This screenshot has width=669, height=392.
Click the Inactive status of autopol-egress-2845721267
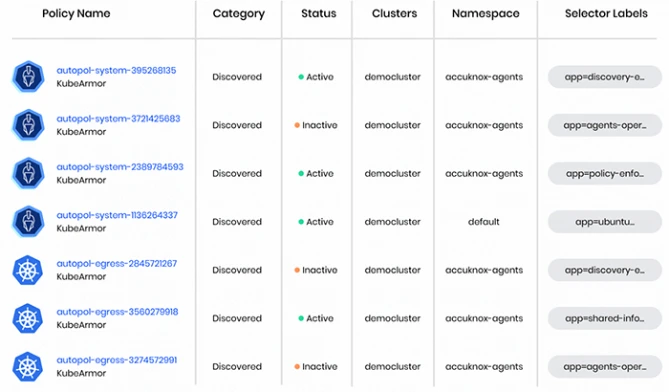(x=316, y=270)
